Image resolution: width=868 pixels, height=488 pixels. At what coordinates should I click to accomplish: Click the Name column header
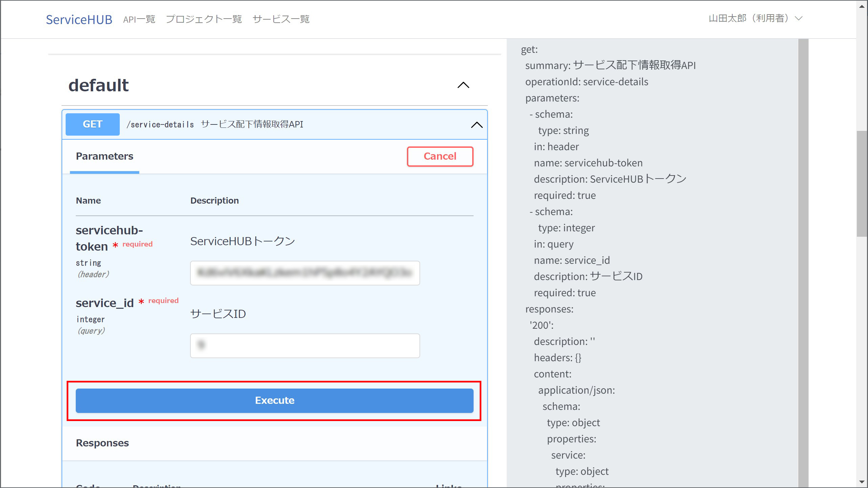coord(88,201)
